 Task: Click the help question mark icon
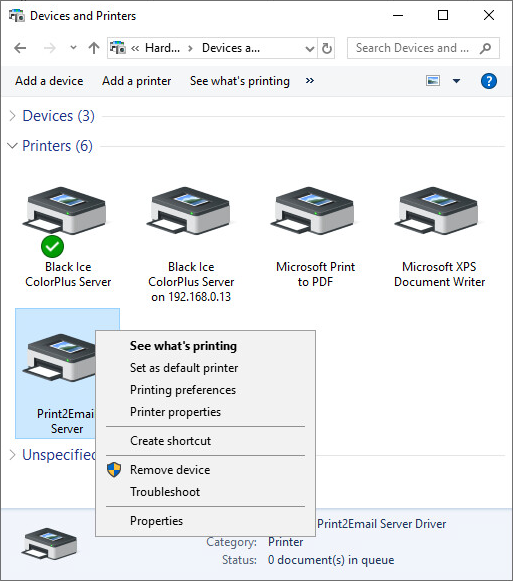(x=489, y=81)
